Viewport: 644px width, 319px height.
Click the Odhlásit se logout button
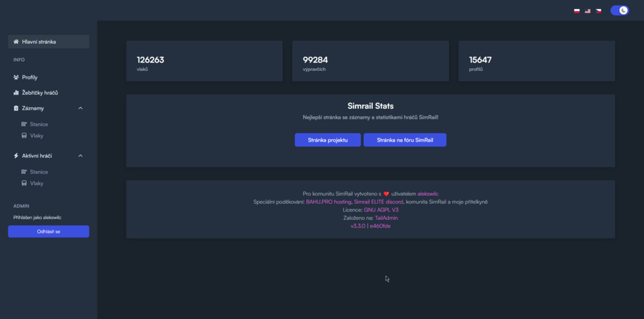click(48, 231)
